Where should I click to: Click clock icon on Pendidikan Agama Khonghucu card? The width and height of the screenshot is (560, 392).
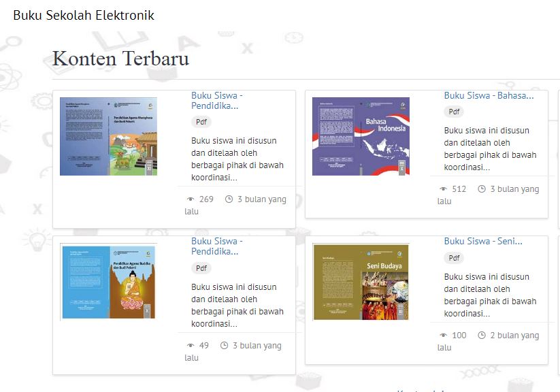[229, 199]
